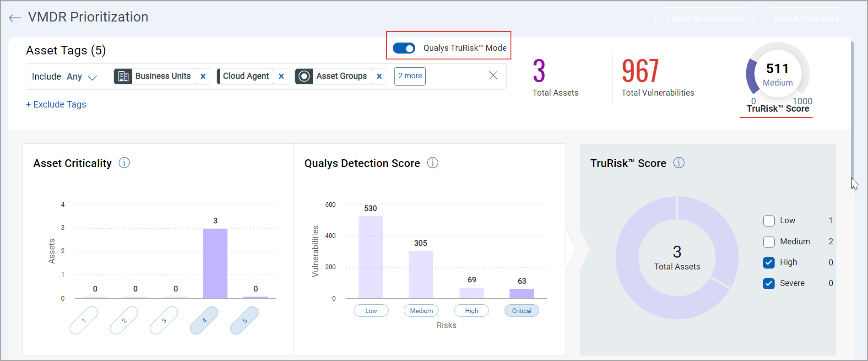This screenshot has width=868, height=361.
Task: Select asset criticality pill 3
Action: click(164, 320)
